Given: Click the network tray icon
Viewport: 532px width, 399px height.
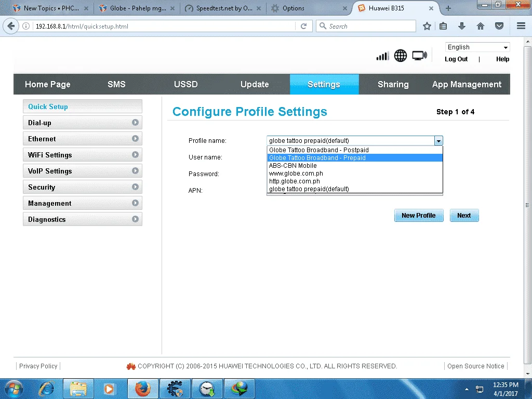Looking at the screenshot, I should pyautogui.click(x=480, y=389).
